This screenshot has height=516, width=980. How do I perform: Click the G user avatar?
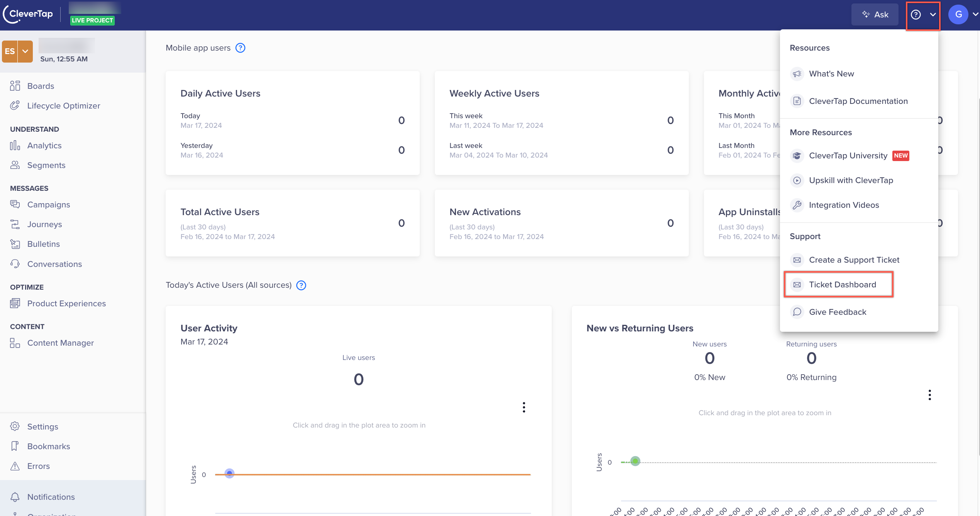pos(958,15)
